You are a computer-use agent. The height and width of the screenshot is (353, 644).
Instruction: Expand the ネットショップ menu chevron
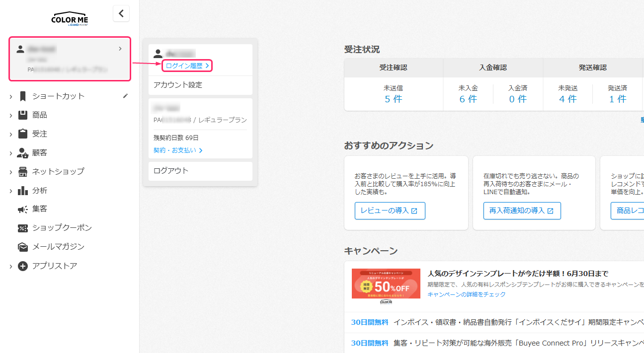(x=11, y=172)
